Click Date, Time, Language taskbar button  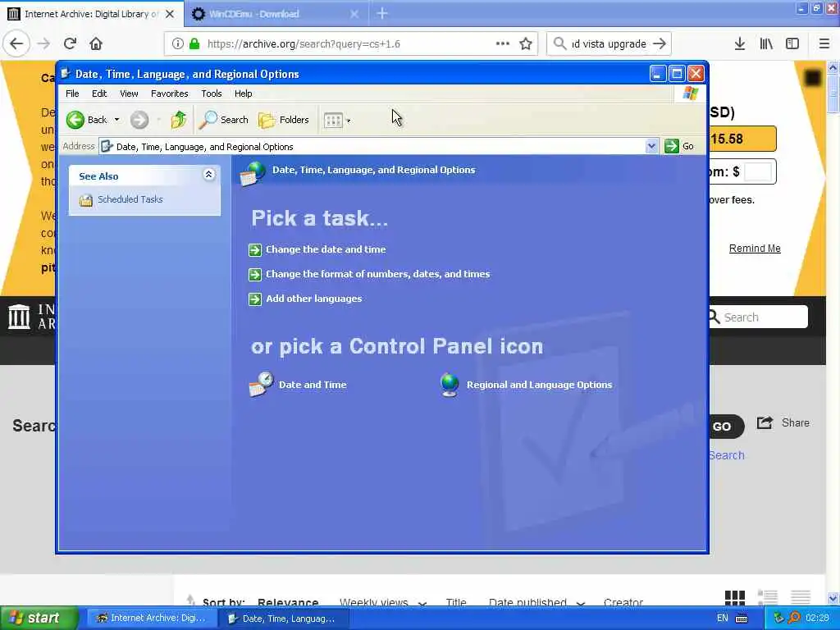click(284, 619)
